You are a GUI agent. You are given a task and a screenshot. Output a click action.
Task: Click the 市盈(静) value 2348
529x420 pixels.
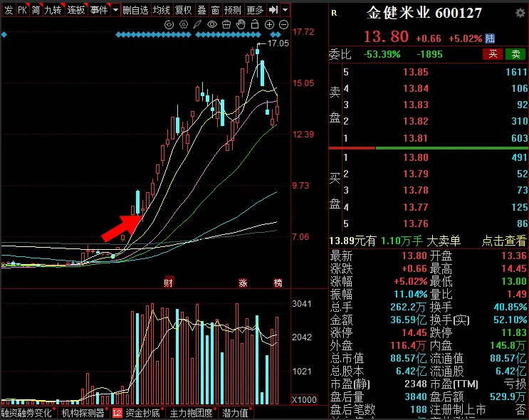(416, 384)
